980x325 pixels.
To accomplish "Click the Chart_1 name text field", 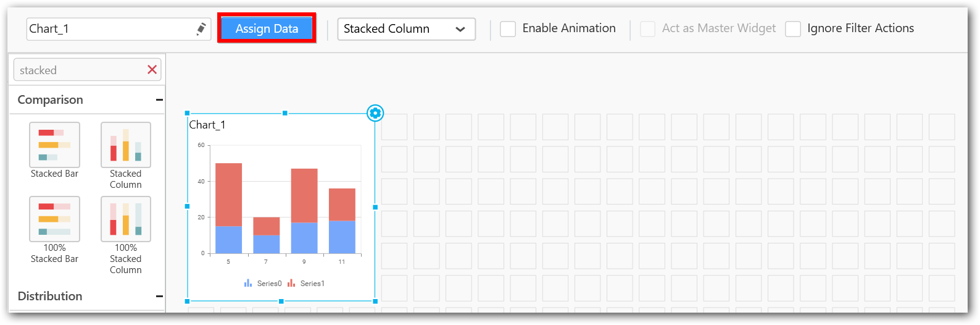I will coord(111,29).
